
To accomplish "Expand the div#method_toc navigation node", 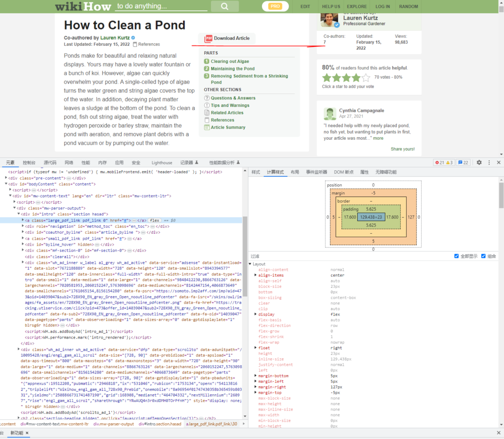I will [x=23, y=226].
